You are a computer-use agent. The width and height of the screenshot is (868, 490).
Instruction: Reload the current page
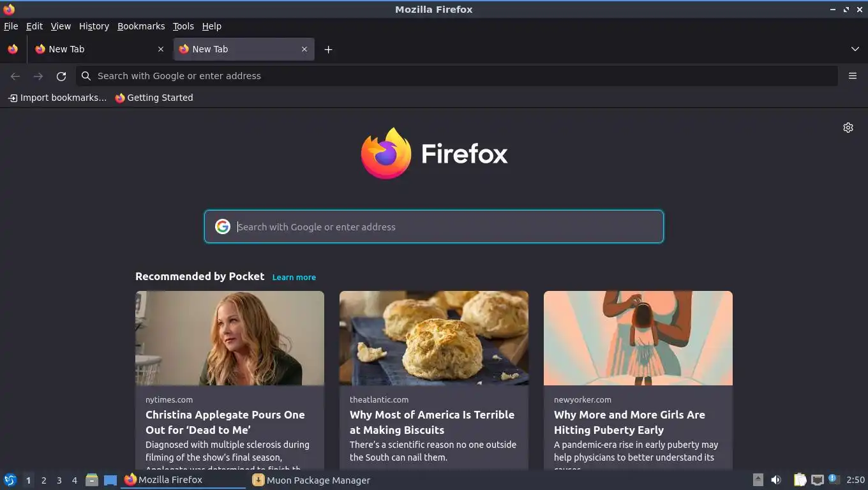[x=61, y=76]
